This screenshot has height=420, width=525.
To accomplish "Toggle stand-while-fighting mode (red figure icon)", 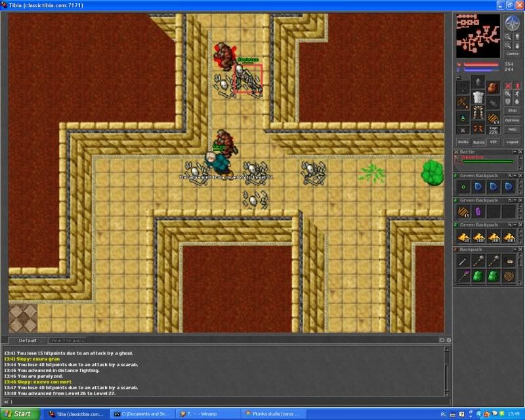I will point(517,86).
